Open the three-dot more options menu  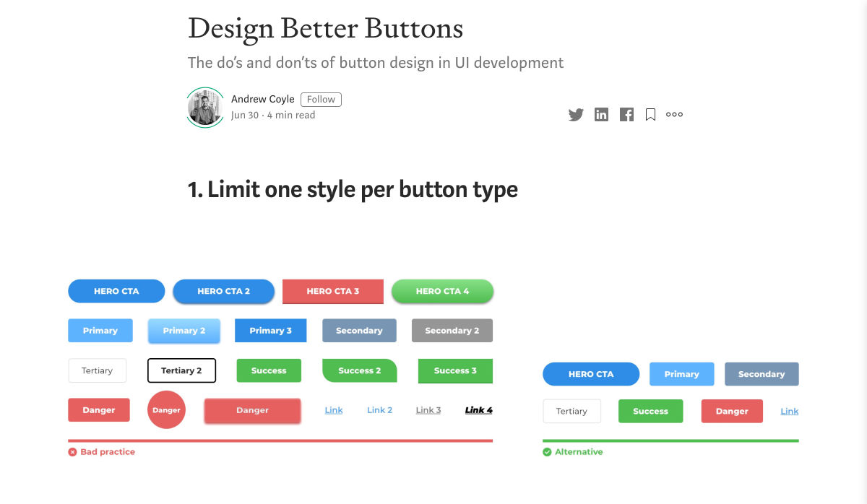pyautogui.click(x=674, y=115)
